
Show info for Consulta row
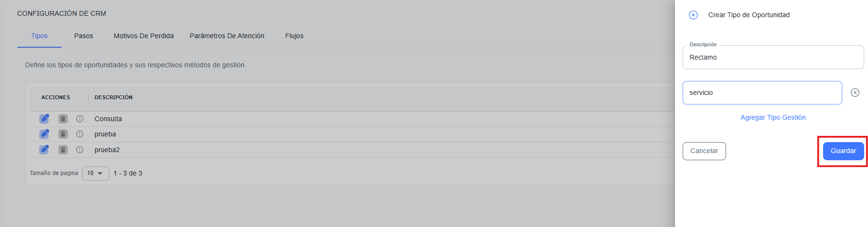[80, 119]
